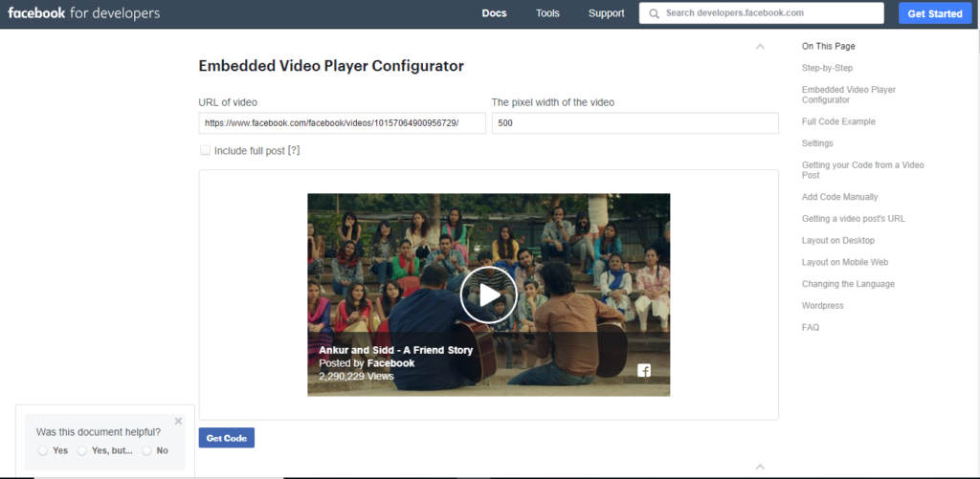Go to facebook for developers home logo
This screenshot has width=980, height=479.
coord(84,13)
